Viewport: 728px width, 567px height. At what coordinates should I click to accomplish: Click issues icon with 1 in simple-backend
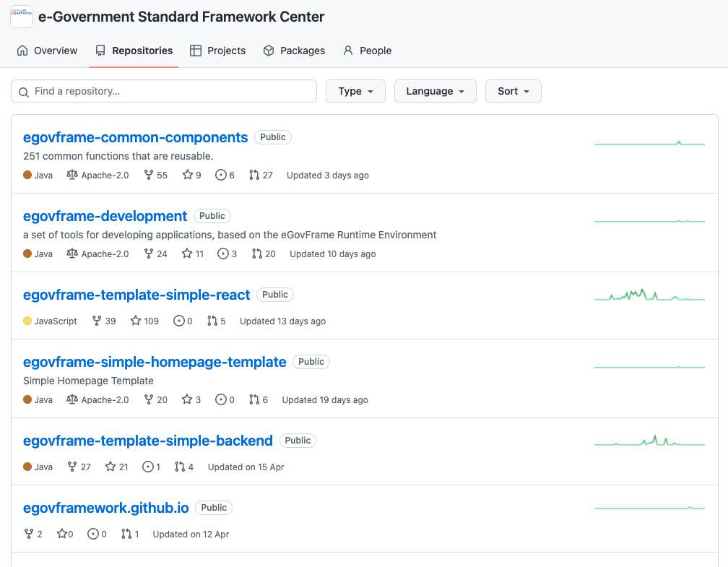coord(147,467)
